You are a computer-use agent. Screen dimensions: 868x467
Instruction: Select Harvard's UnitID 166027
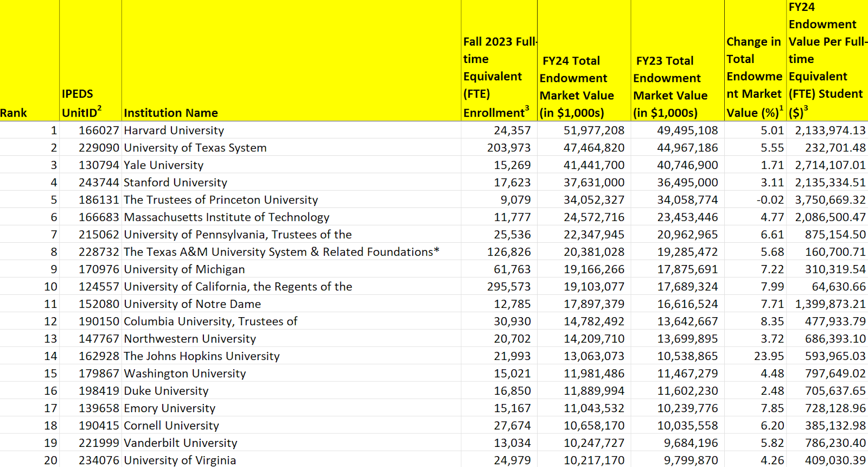[x=91, y=130]
